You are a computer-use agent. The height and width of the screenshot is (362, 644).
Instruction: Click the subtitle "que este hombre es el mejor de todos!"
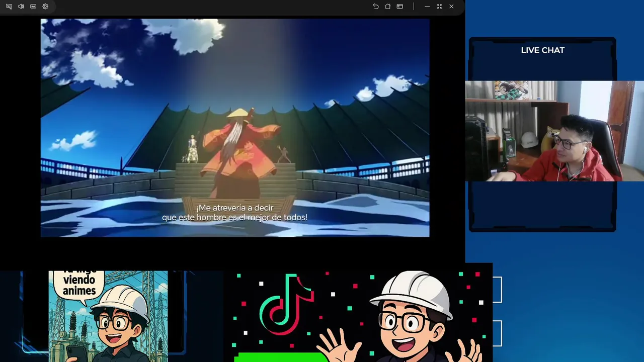pos(234,218)
